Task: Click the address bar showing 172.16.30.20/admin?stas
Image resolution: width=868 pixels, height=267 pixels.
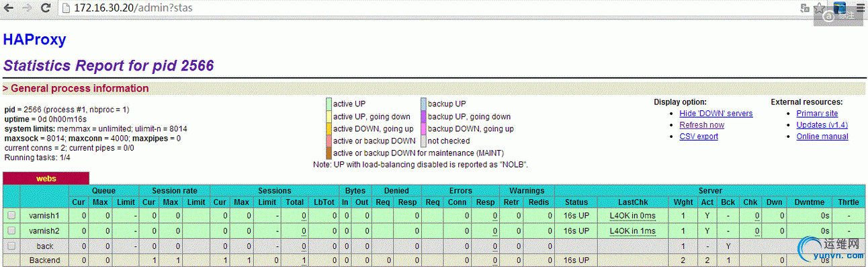Action: pyautogui.click(x=430, y=9)
